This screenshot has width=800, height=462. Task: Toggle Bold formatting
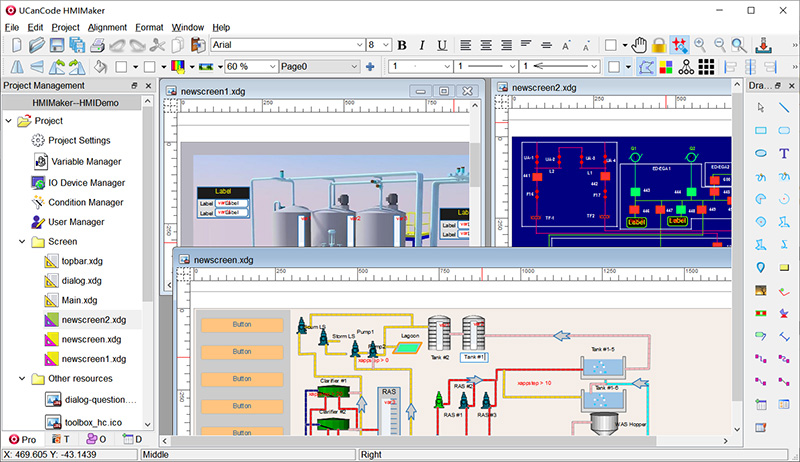(x=402, y=45)
